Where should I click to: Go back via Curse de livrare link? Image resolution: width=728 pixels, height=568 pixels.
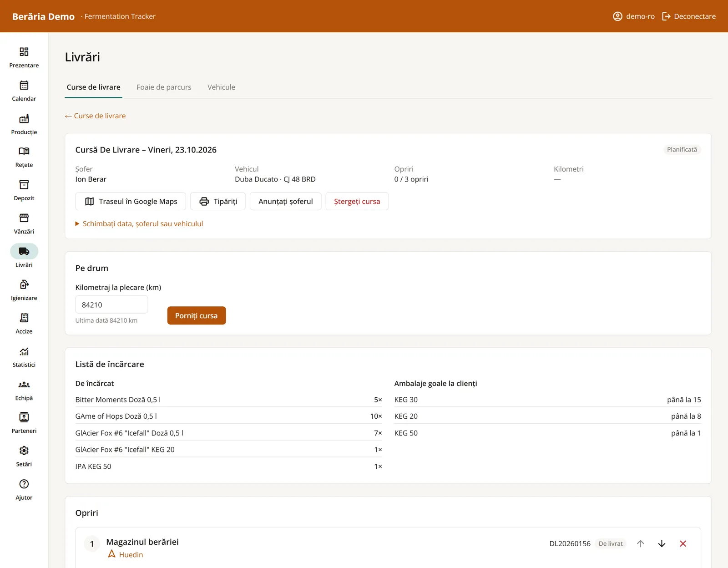96,116
